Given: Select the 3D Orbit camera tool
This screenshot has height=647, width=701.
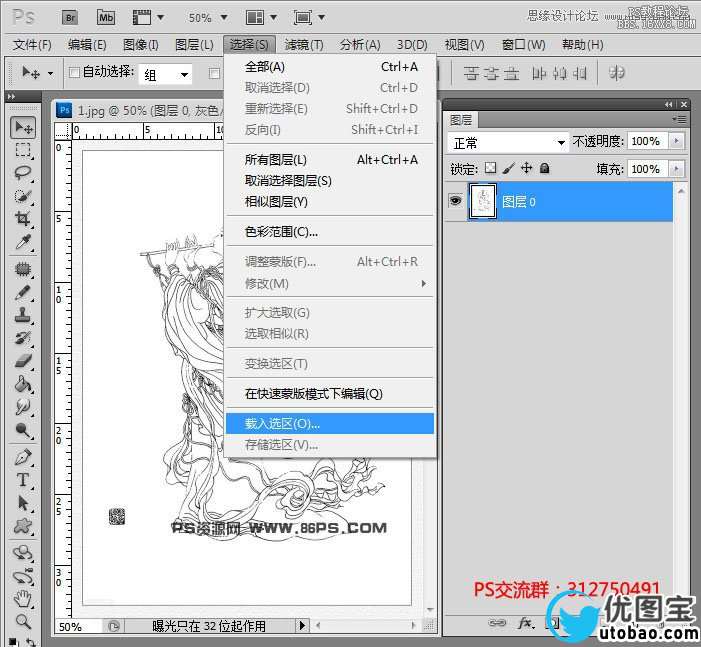Looking at the screenshot, I should coord(23,576).
